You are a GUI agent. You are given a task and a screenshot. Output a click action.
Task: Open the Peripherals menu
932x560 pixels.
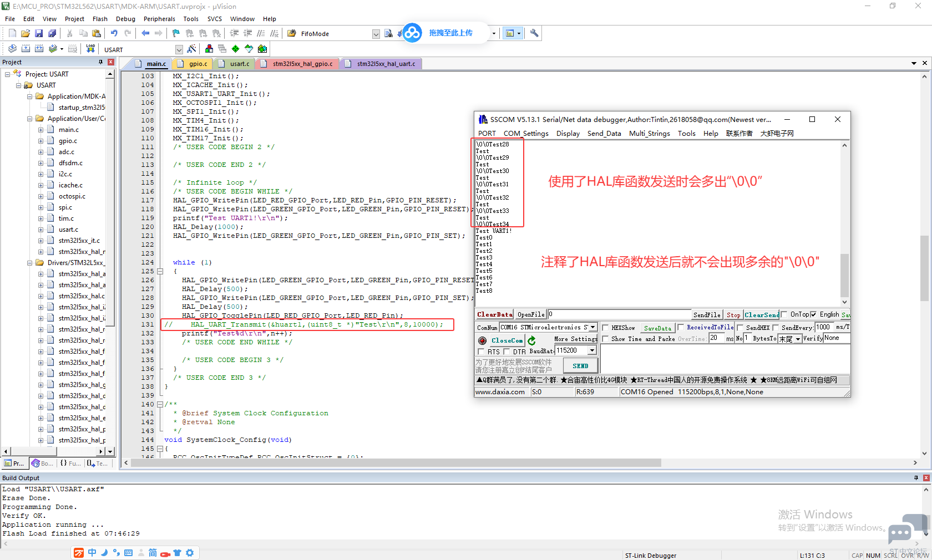(x=159, y=19)
